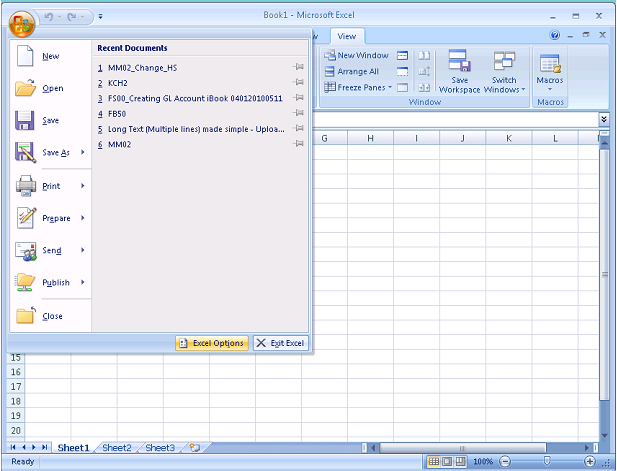Click the Open folder icon
Image resolution: width=617 pixels, height=471 pixels.
coord(25,89)
